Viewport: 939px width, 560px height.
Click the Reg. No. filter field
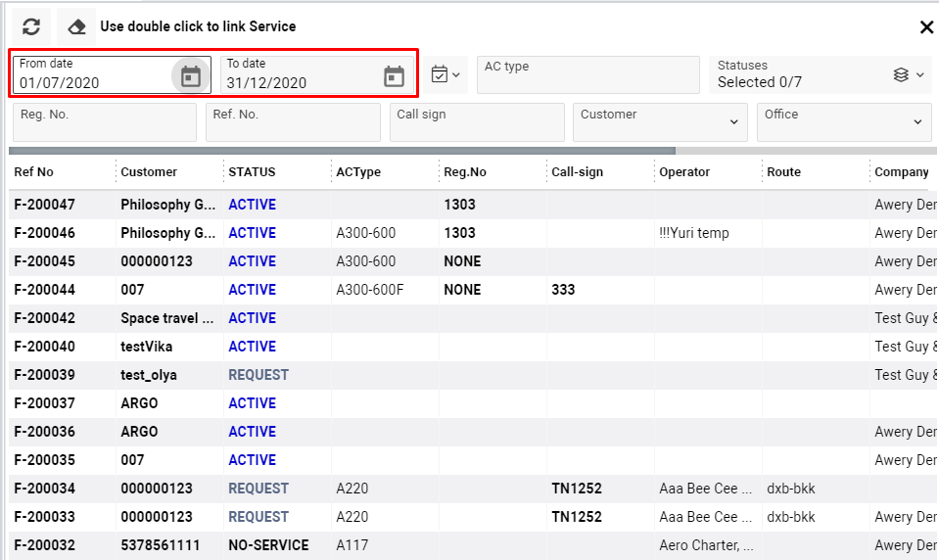tap(104, 122)
